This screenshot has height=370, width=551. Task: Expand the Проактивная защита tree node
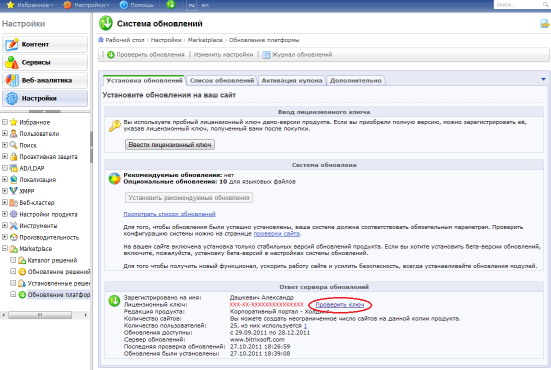click(5, 156)
